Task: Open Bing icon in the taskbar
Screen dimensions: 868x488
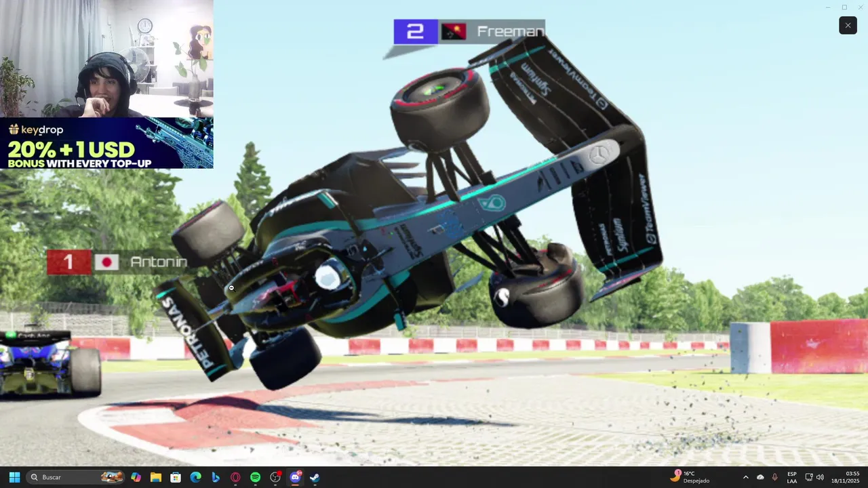Action: tap(216, 477)
